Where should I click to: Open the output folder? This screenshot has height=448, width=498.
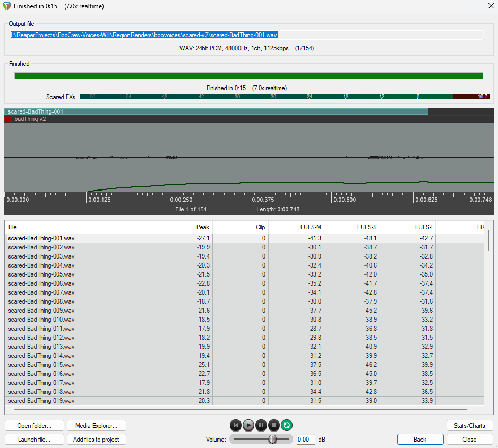pos(35,426)
